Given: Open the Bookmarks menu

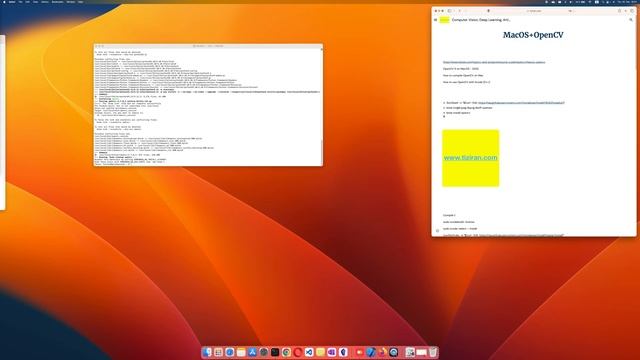Looking at the screenshot, I should point(58,2).
